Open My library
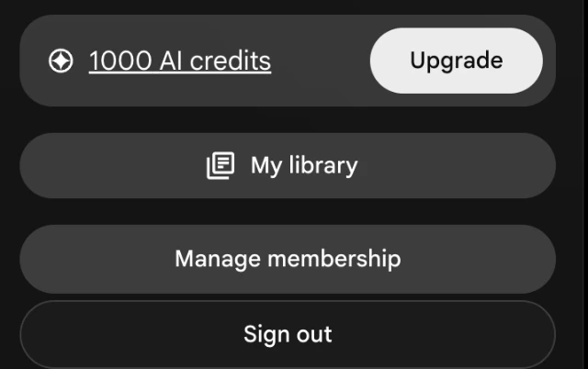The width and height of the screenshot is (588, 369). [x=288, y=165]
